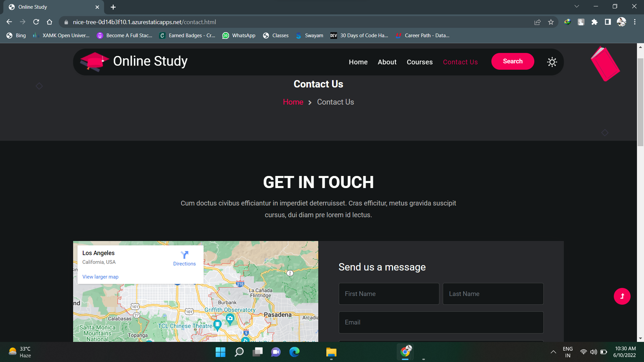This screenshot has height=362, width=644.
Task: Launch Microsoft Edge from taskbar
Action: (x=294, y=352)
